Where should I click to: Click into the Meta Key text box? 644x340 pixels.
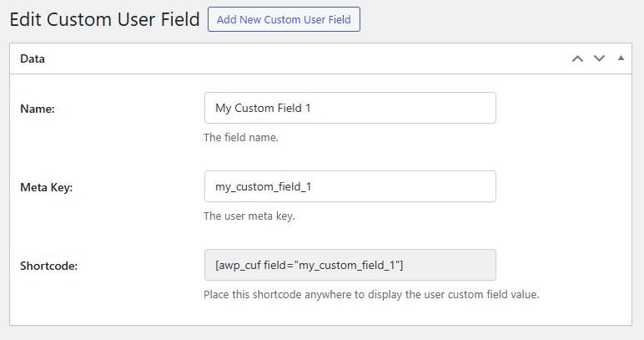tap(350, 186)
